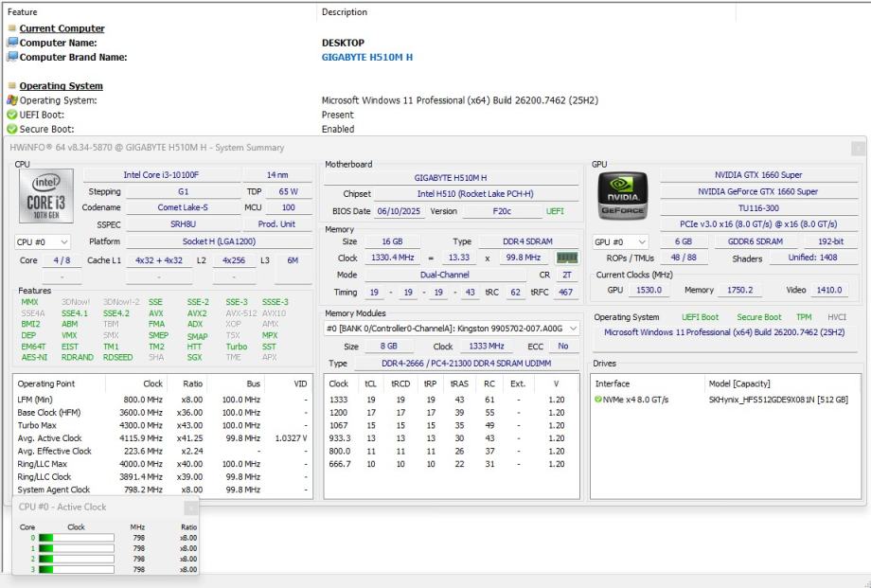
Task: Click the NVMe drive green status icon
Action: 598,400
